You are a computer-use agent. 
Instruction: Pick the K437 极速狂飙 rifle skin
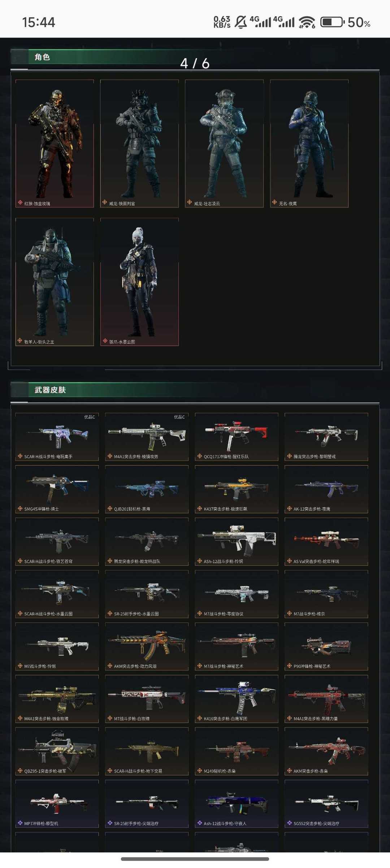click(x=237, y=489)
